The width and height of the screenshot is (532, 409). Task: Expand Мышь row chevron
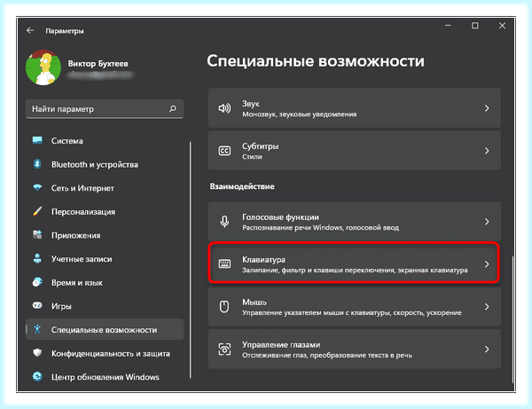(x=487, y=306)
